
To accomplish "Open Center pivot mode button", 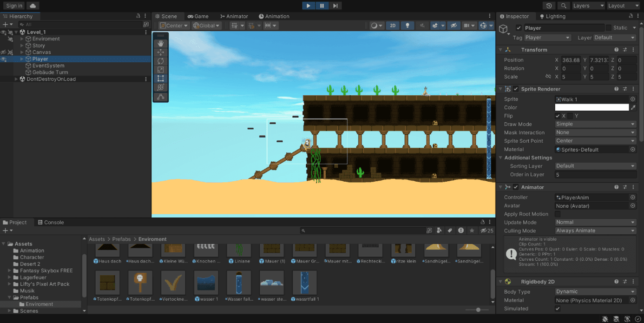I will 174,26.
